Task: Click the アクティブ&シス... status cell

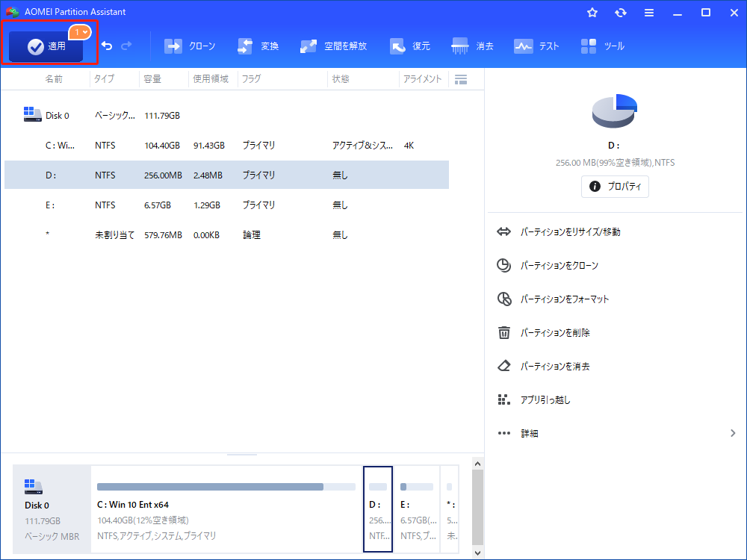Action: (x=362, y=146)
